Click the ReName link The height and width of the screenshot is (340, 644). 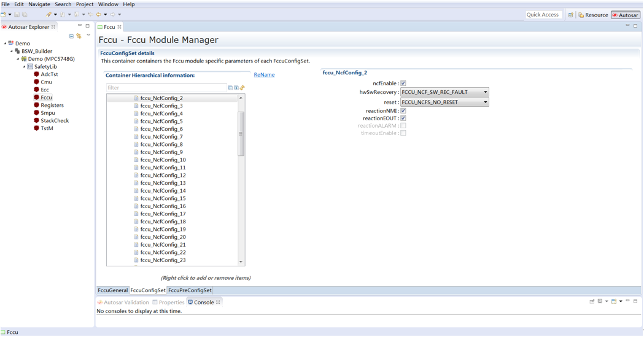(x=264, y=75)
